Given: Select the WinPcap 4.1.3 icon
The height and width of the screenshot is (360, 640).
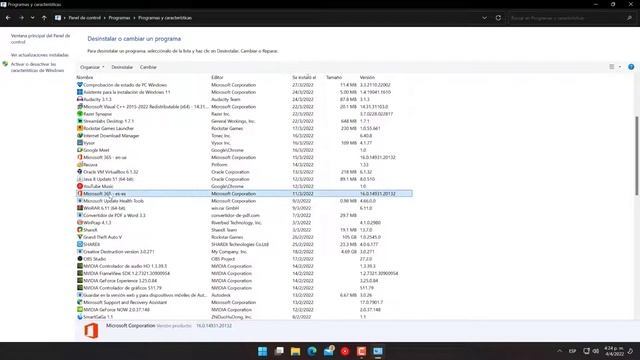Looking at the screenshot, I should click(x=80, y=222).
